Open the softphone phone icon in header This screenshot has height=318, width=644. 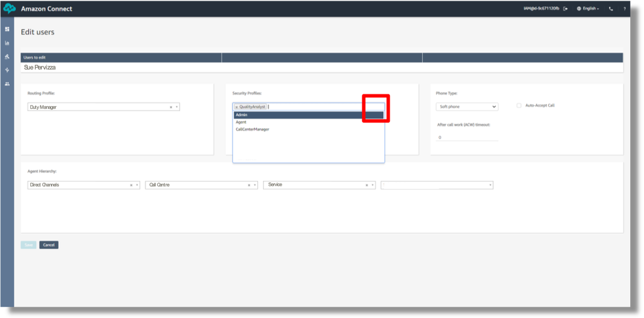point(610,9)
